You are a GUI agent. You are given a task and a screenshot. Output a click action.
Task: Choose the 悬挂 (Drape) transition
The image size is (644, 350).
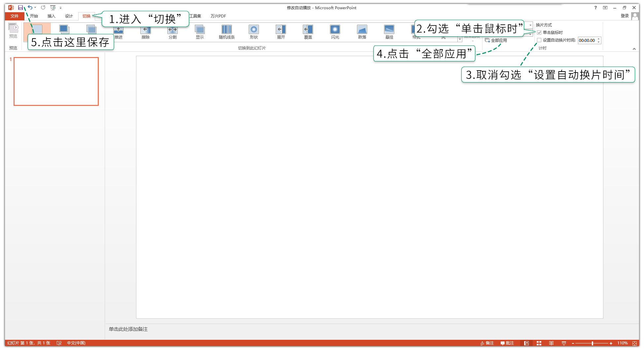click(x=389, y=32)
